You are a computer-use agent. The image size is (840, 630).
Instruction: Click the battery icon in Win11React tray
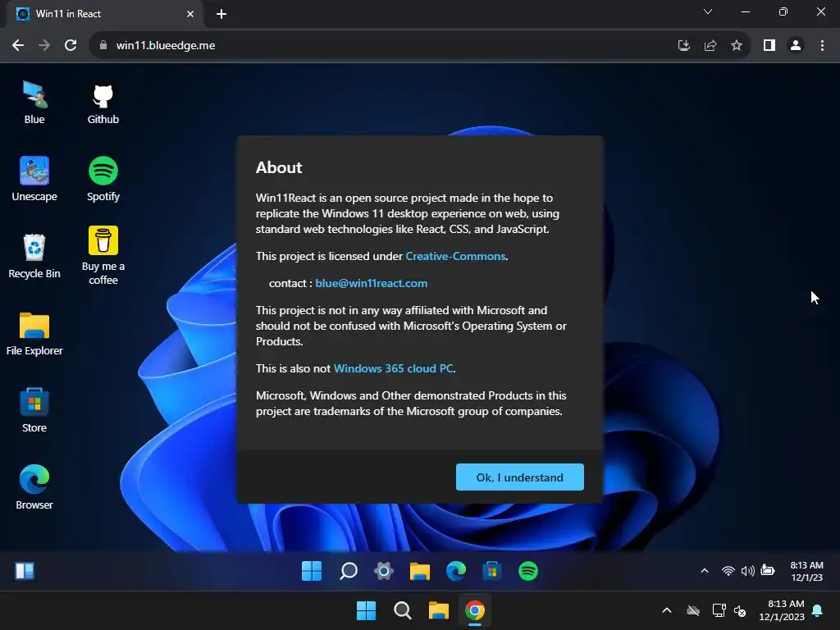[x=768, y=571]
